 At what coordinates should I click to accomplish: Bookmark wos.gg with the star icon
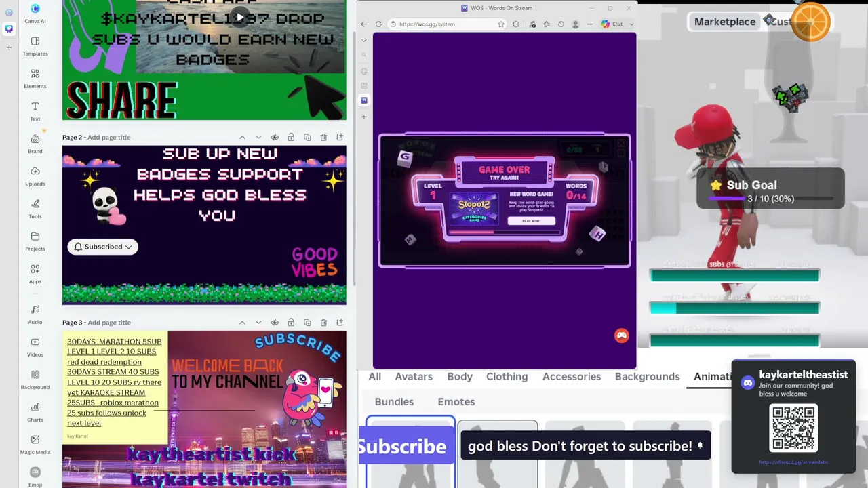[x=501, y=24]
